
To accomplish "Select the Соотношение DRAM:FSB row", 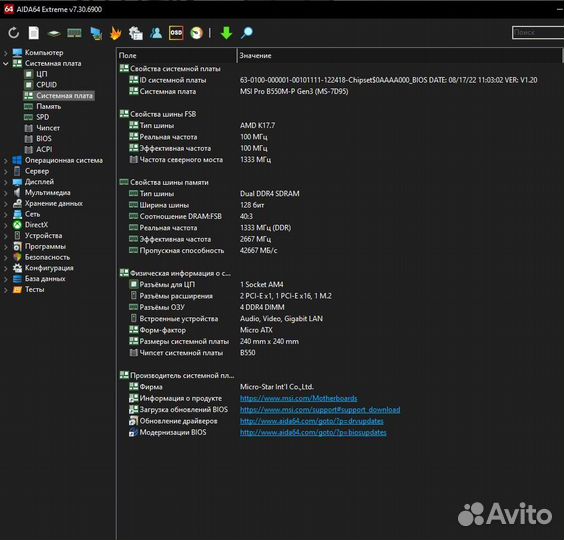I will [x=191, y=217].
